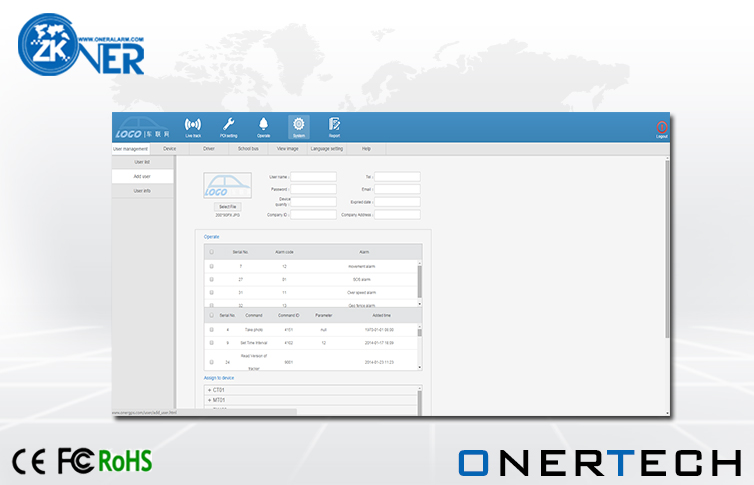Switch to the Device tab
Screen dimensions: 754x485
point(169,149)
